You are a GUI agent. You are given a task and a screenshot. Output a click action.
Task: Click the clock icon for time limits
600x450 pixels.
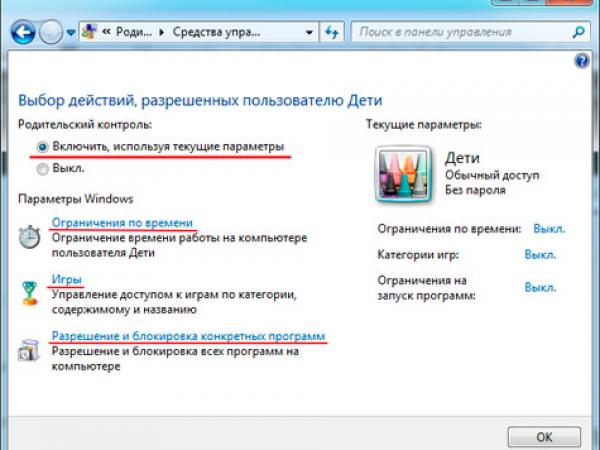coord(29,237)
